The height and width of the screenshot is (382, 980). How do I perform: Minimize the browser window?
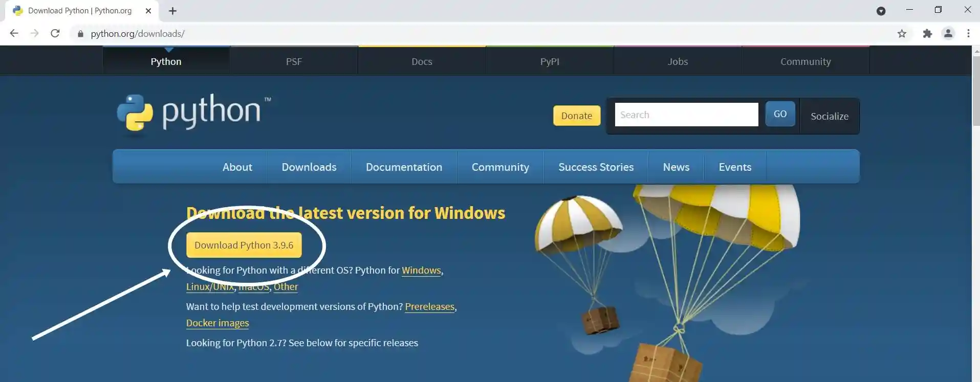[x=909, y=10]
